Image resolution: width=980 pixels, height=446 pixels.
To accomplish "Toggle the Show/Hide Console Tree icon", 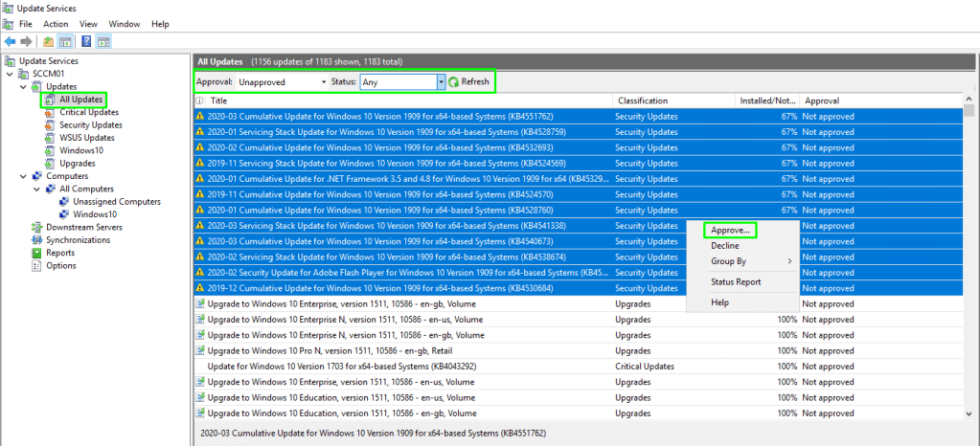I will pyautogui.click(x=65, y=41).
